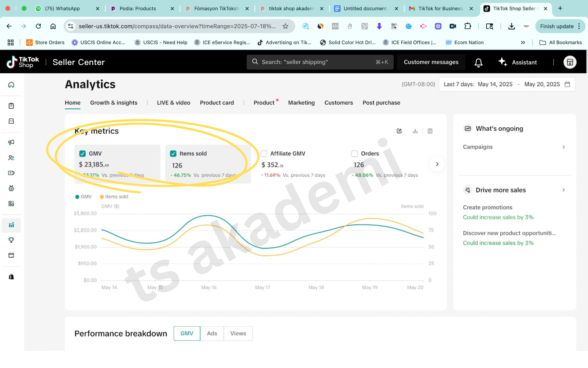Open Analytics icon in left sidebar
588x368 pixels.
pos(11,225)
